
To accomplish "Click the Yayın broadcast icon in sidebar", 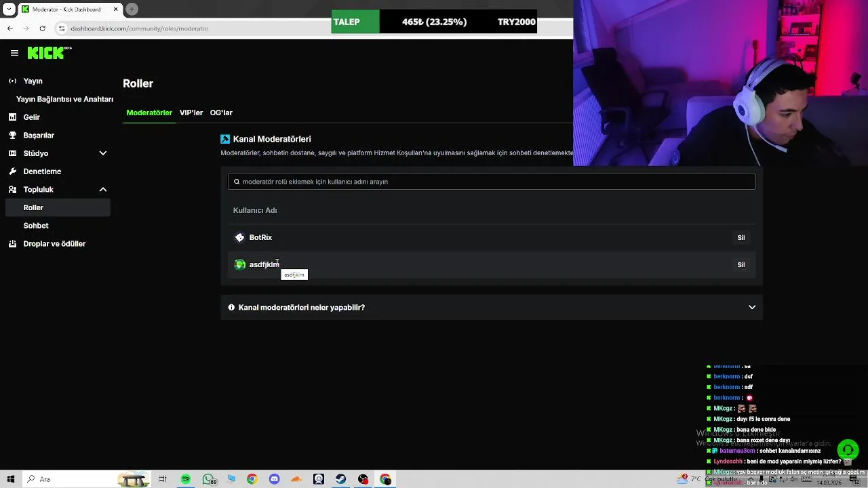I will 12,81.
